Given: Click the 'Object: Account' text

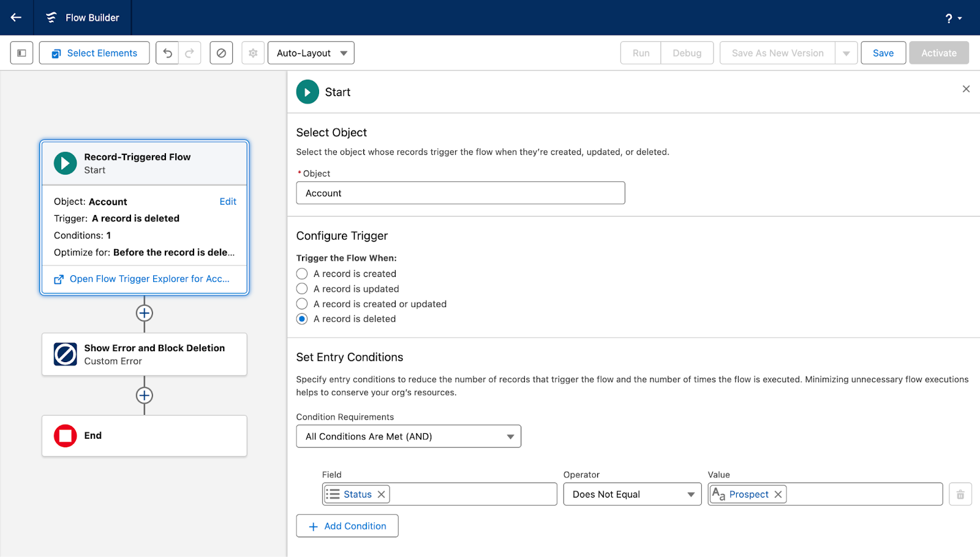Looking at the screenshot, I should (91, 202).
